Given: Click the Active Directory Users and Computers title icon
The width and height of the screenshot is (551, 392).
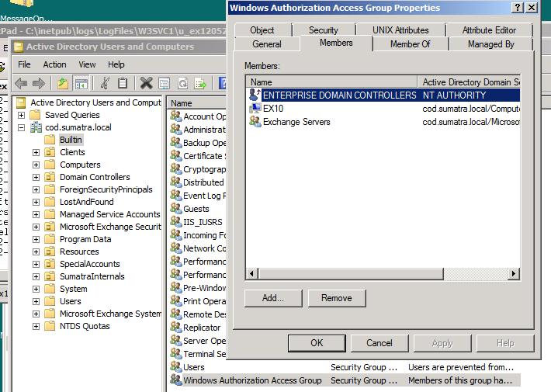Looking at the screenshot, I should 19,47.
